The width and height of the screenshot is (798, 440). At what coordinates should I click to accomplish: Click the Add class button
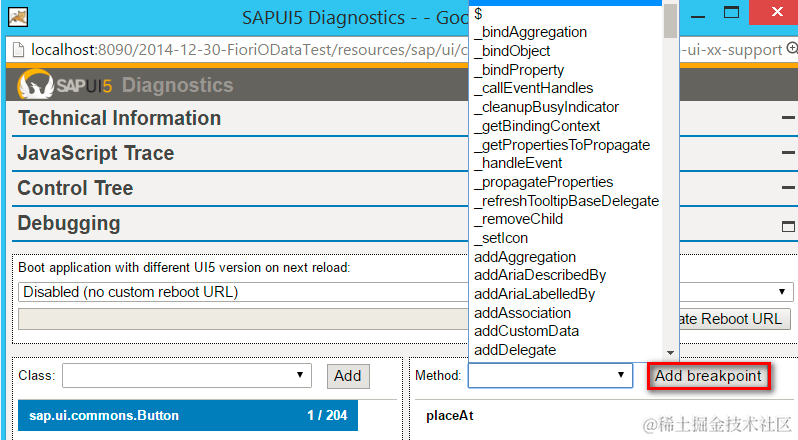347,376
